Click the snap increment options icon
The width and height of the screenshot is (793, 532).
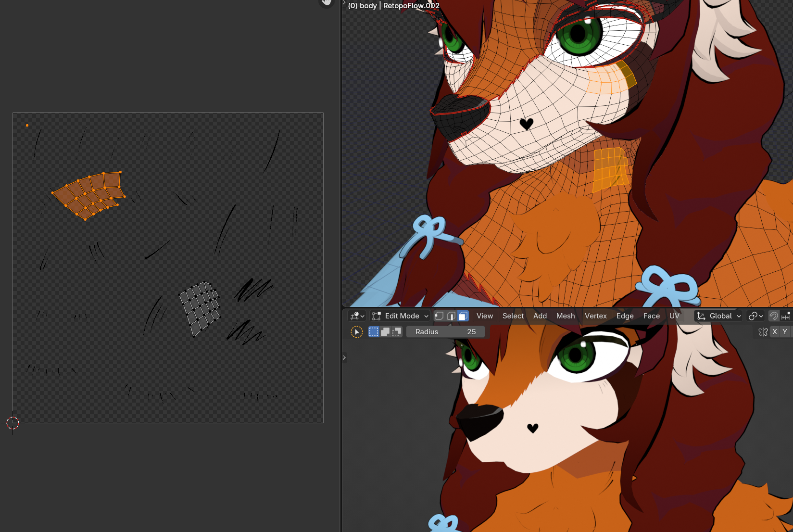pyautogui.click(x=786, y=316)
